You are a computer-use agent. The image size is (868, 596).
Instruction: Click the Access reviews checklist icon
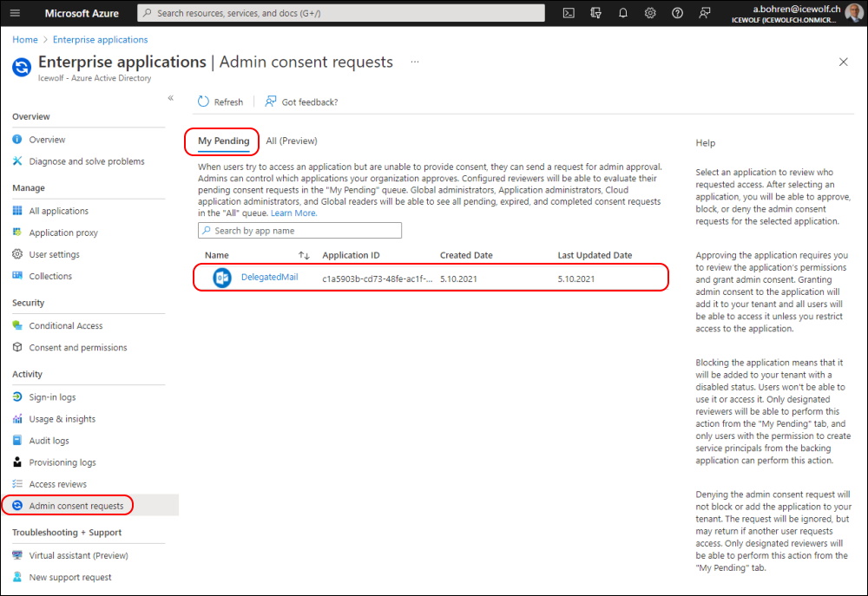pyautogui.click(x=17, y=484)
